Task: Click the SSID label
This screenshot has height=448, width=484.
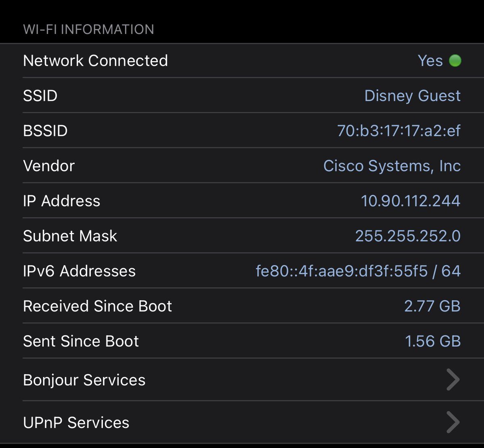Action: (40, 96)
